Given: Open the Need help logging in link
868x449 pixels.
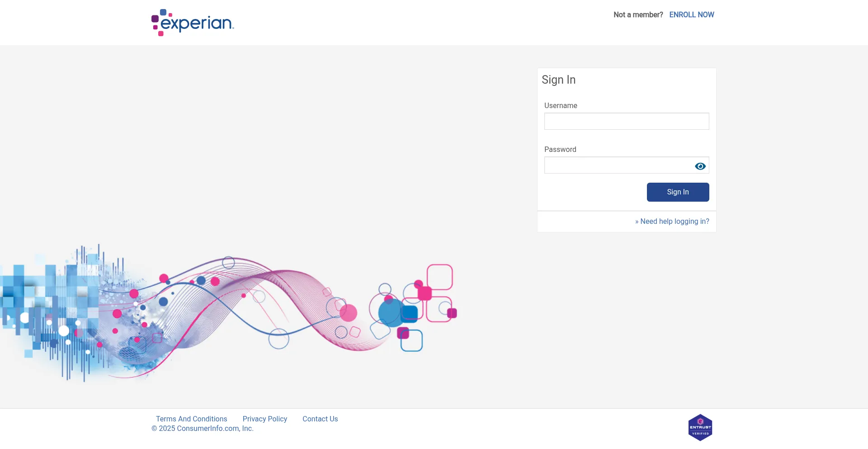Looking at the screenshot, I should (674, 222).
